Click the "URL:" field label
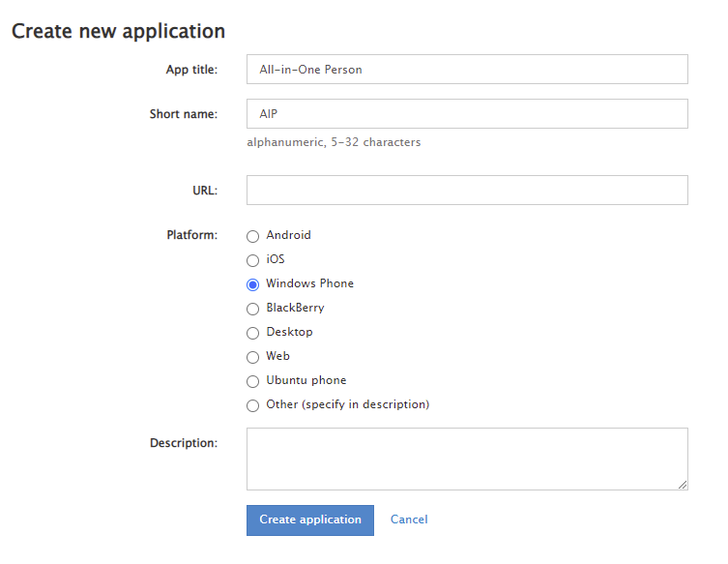The height and width of the screenshot is (564, 728). click(x=205, y=191)
